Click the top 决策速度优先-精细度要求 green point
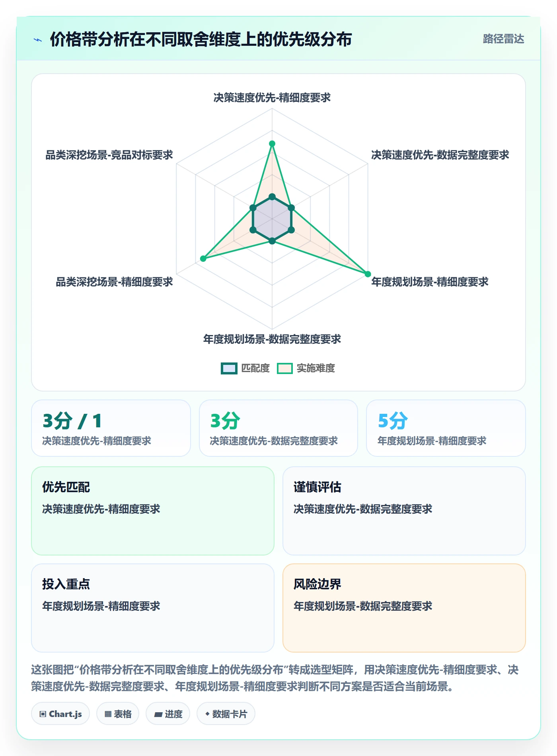The width and height of the screenshot is (557, 756). 272,144
